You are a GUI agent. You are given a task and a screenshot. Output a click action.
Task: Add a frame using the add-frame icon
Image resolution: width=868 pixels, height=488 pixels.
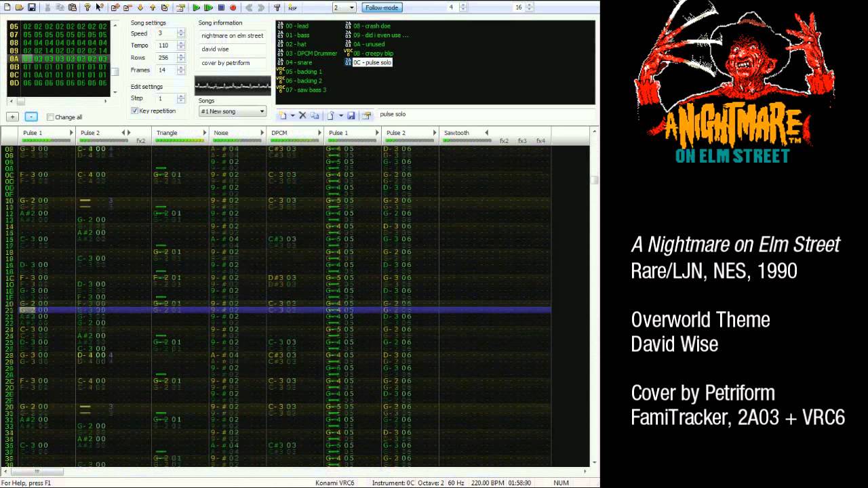click(115, 7)
